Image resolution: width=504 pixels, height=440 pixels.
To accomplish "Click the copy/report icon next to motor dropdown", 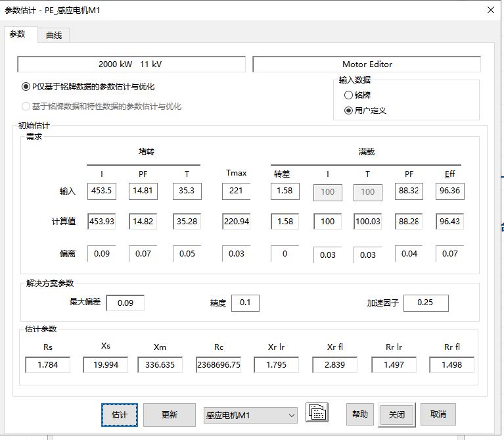I will tap(317, 413).
